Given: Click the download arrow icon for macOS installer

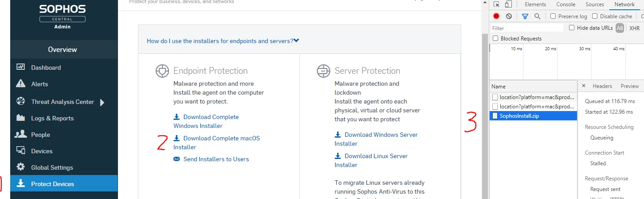Looking at the screenshot, I should [x=177, y=138].
